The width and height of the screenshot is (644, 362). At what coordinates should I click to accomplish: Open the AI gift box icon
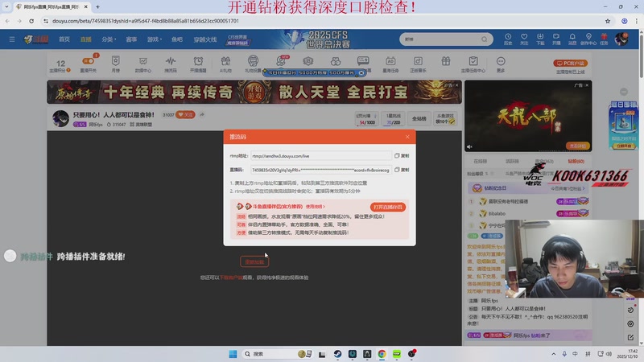(x=225, y=64)
